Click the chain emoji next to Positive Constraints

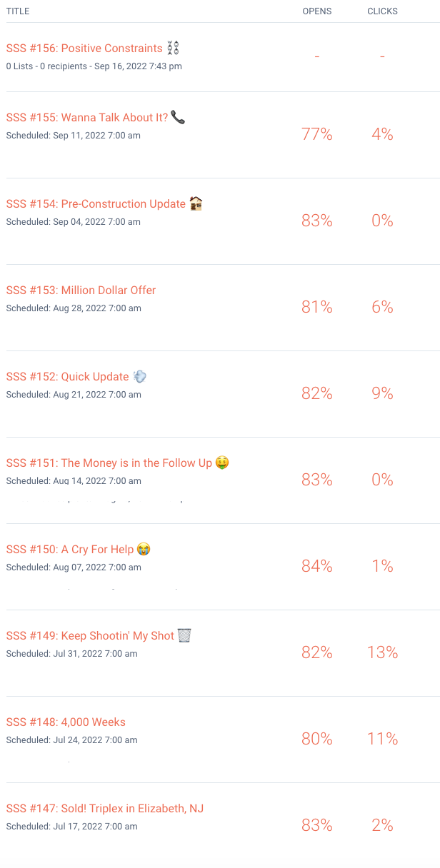[173, 48]
